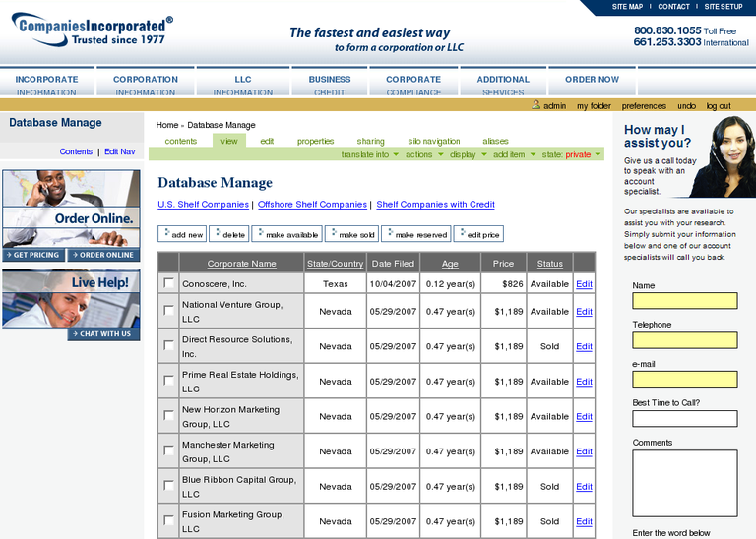Open CORPORATION INFORMATION menu
756x539 pixels.
point(145,83)
